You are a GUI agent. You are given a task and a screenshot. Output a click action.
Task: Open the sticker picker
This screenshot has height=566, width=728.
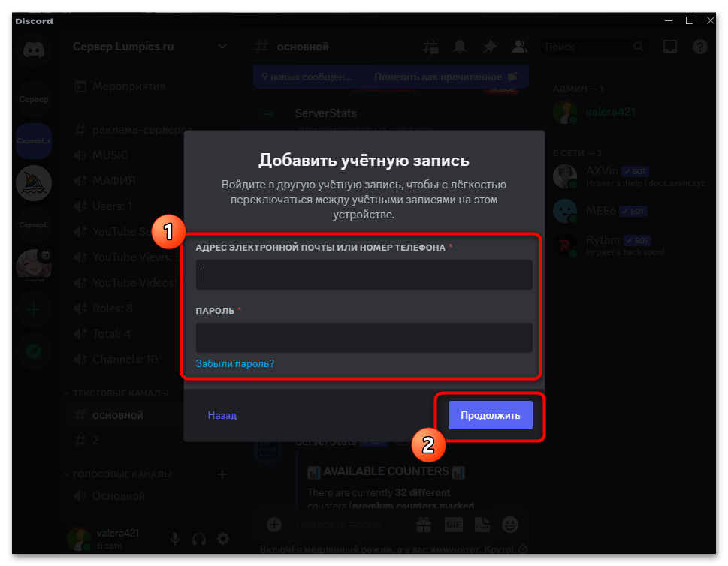click(482, 524)
